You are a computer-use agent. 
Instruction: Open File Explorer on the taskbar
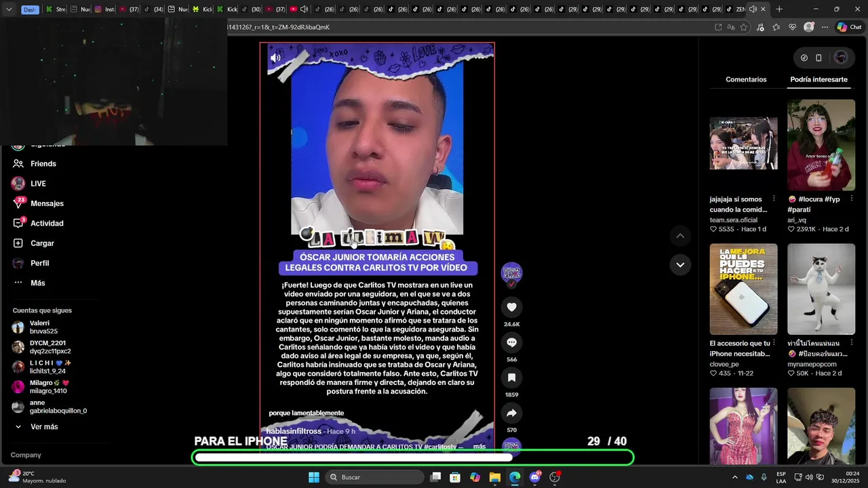coord(495,477)
